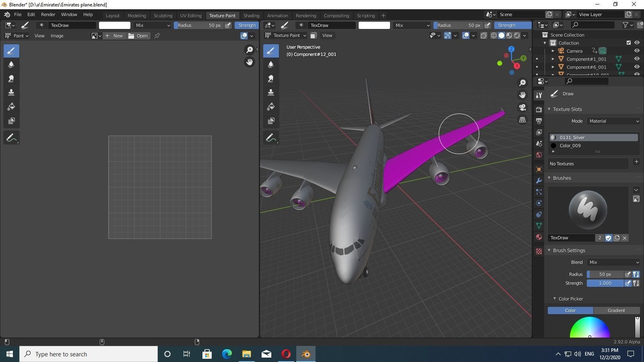
Task: Select the Gradient color mode button
Action: 616,311
